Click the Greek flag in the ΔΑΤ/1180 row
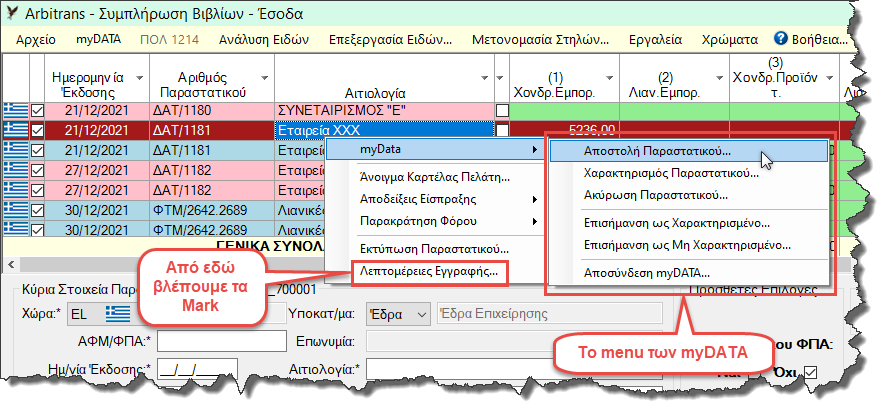 (x=15, y=111)
